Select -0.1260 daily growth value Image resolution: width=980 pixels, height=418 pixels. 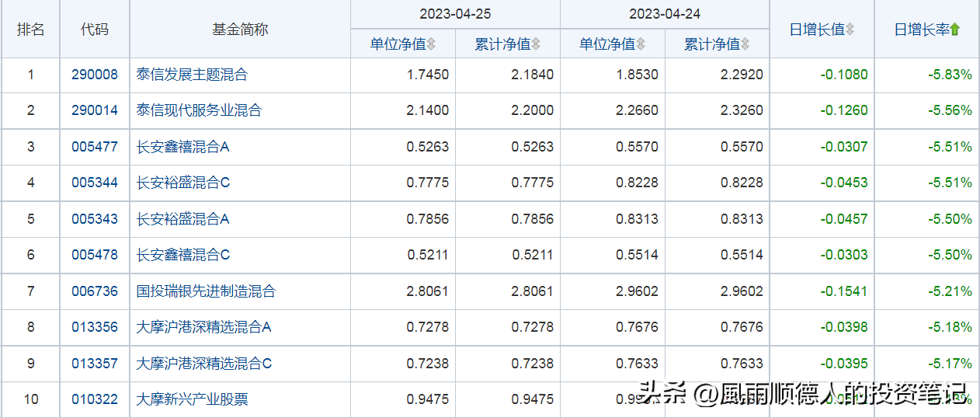pos(844,111)
